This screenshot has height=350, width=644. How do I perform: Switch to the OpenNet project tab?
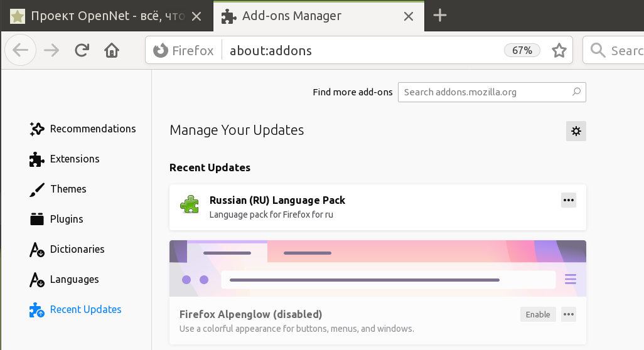coord(100,16)
